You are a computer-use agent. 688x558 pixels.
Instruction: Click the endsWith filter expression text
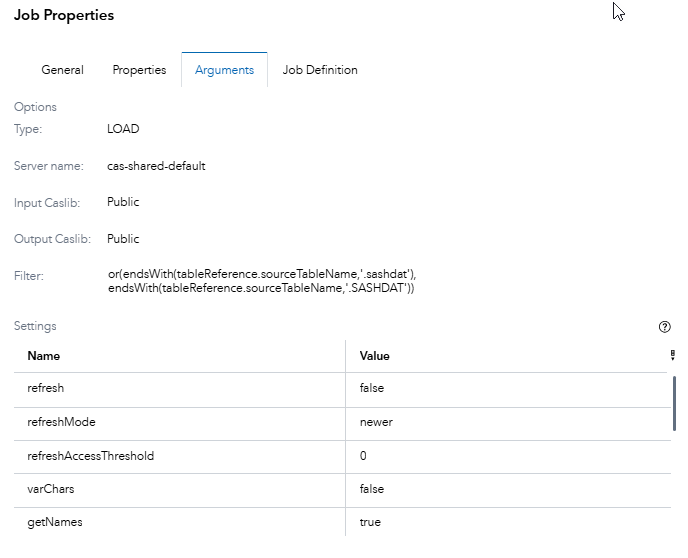pyautogui.click(x=262, y=281)
